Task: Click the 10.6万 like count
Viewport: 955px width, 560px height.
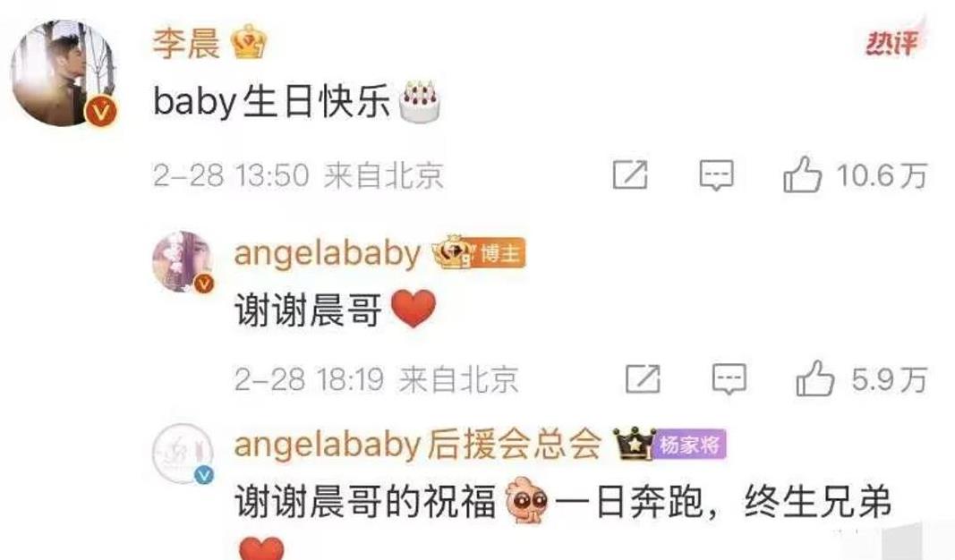Action: point(882,175)
